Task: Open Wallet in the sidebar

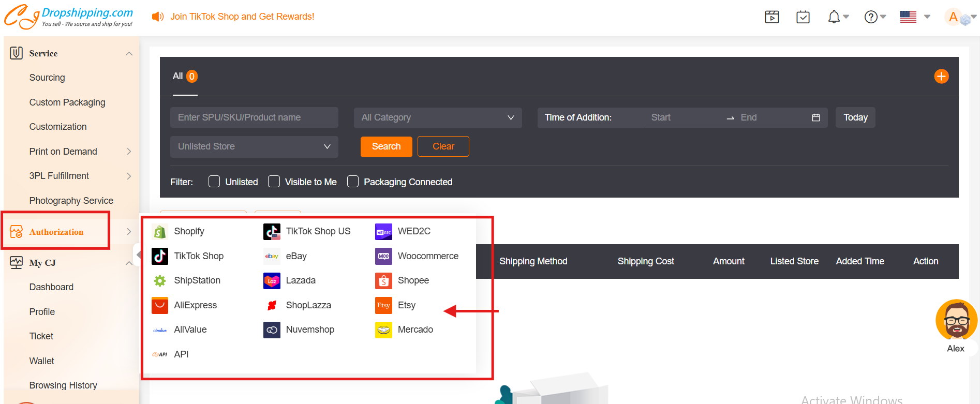Action: point(42,361)
